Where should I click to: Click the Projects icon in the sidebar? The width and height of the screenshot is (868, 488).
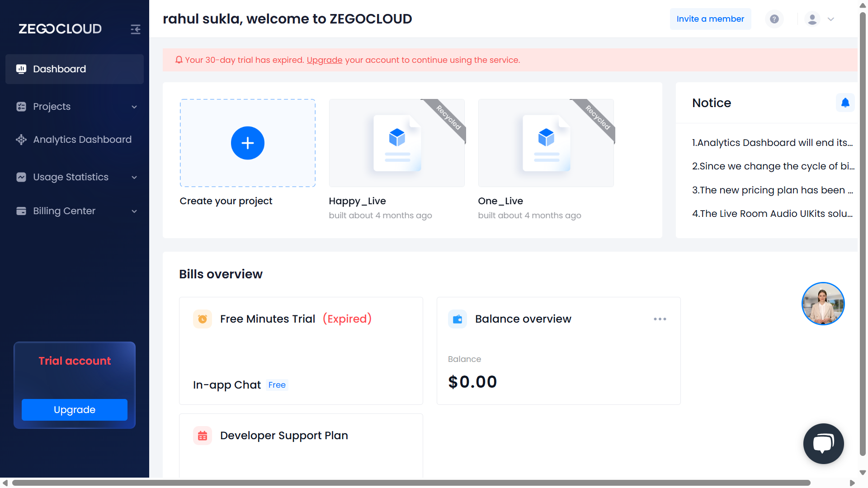[21, 107]
